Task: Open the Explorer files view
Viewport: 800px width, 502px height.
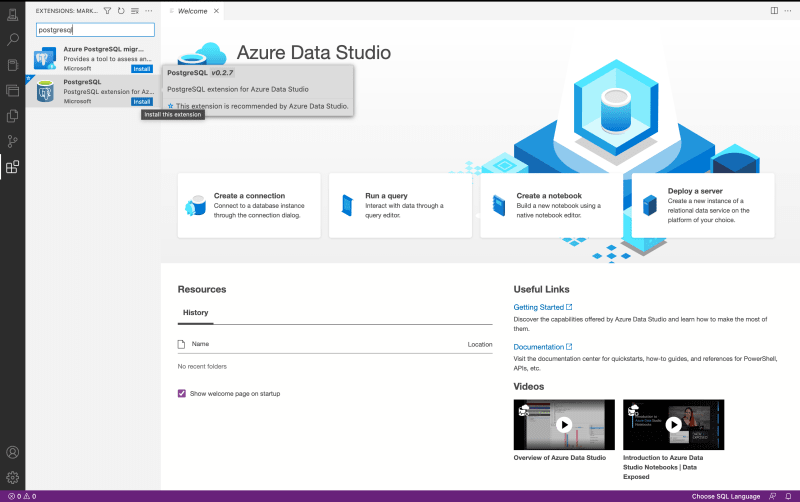Action: coord(13,116)
